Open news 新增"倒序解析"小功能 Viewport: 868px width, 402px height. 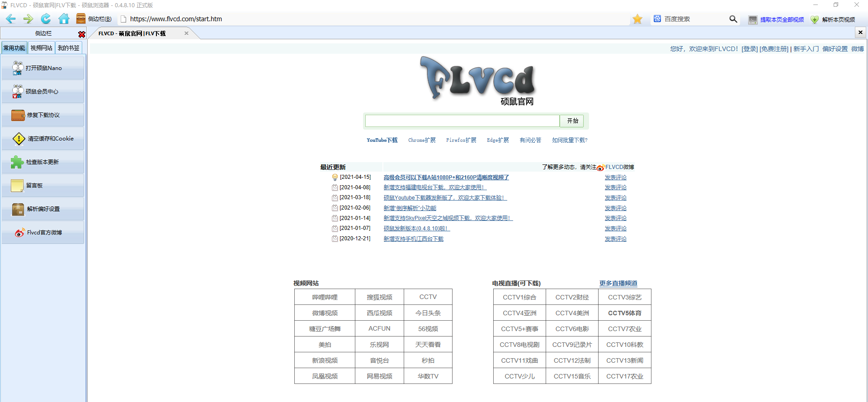[x=410, y=208]
